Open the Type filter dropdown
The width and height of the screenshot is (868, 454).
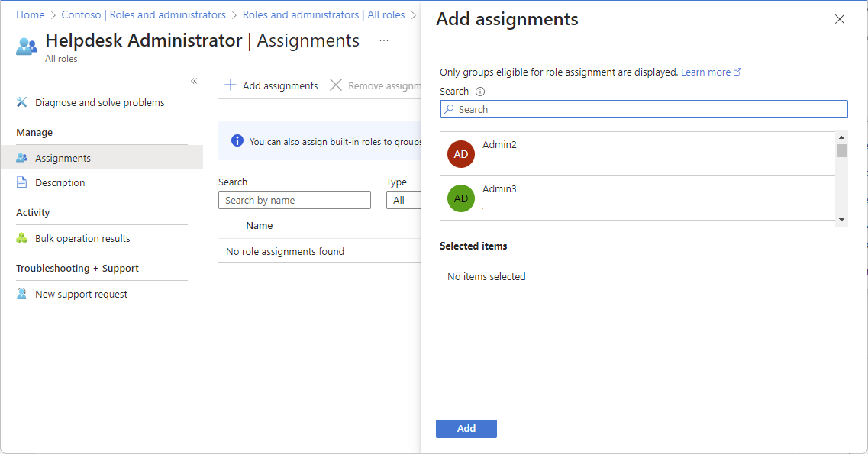403,200
